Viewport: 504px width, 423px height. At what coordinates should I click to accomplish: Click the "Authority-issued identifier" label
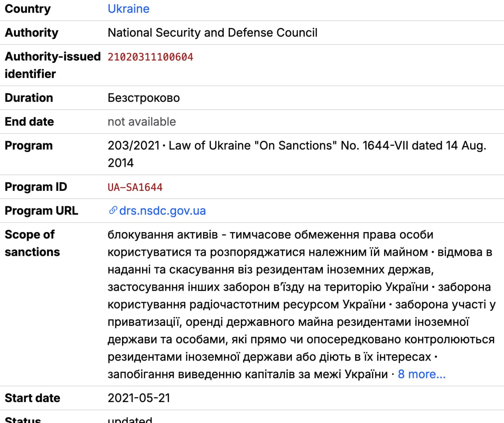tap(53, 65)
